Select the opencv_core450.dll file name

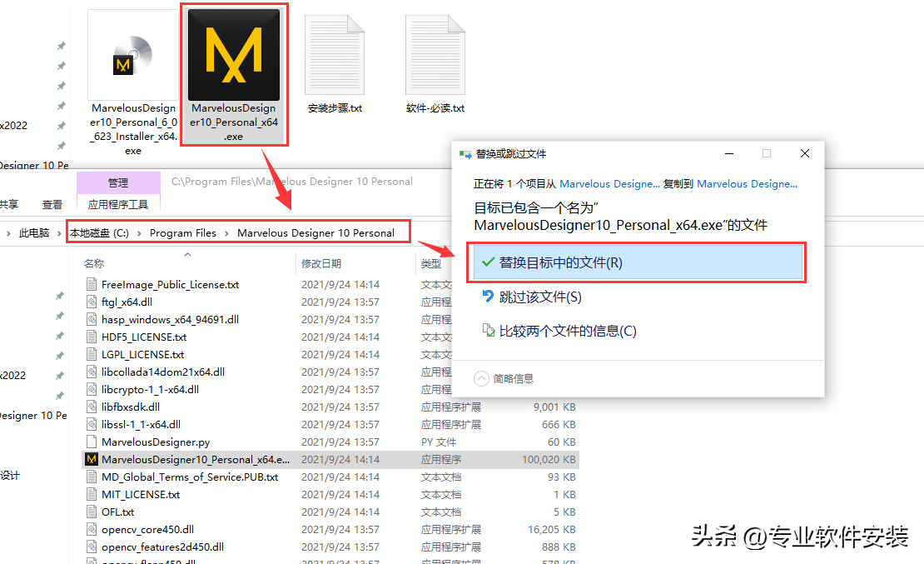tap(148, 529)
